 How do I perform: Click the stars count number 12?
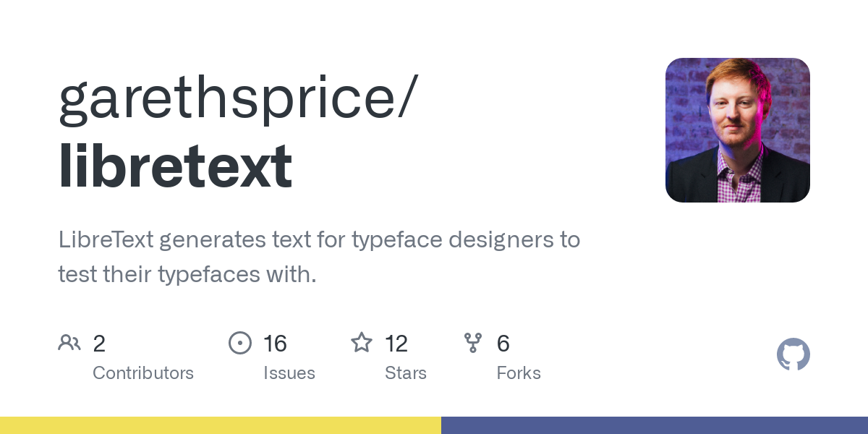point(396,344)
